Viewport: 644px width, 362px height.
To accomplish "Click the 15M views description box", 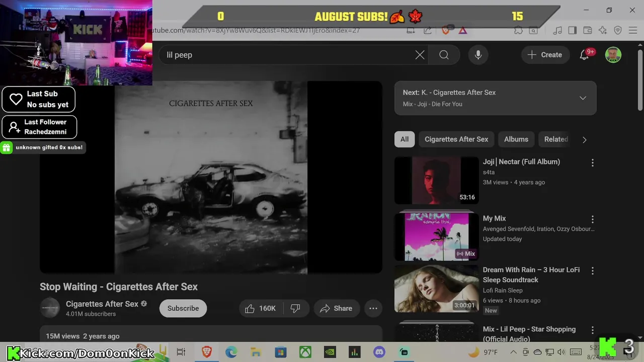I will (211, 334).
